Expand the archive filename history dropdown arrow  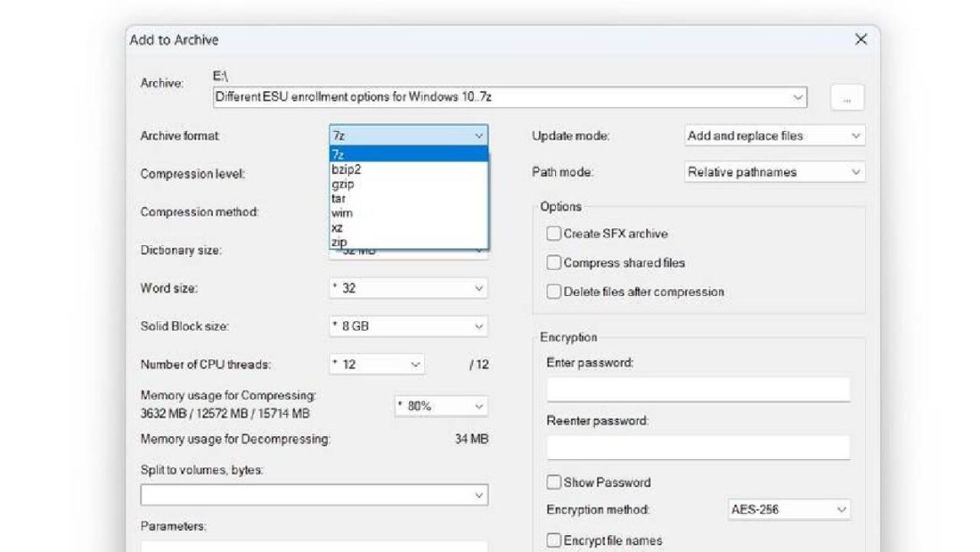click(x=798, y=97)
